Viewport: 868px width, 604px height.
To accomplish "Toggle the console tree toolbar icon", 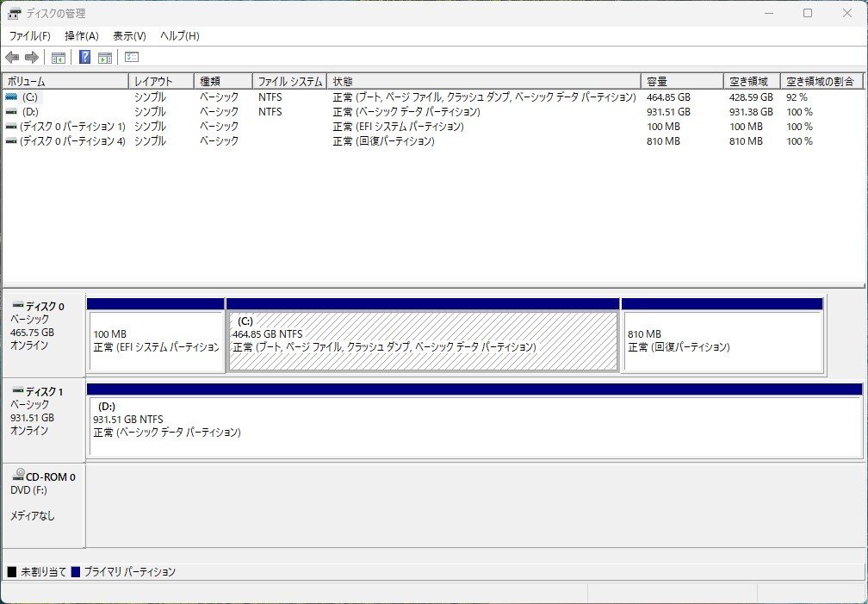I will pos(59,57).
